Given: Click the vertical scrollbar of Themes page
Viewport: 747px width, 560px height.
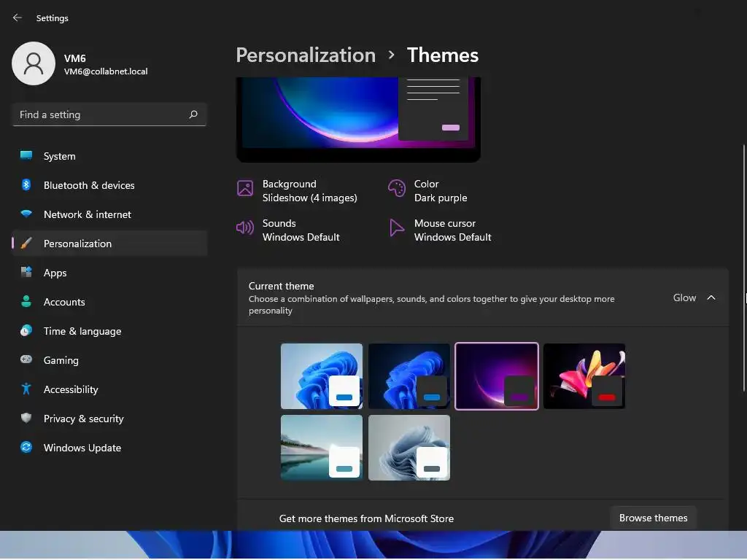Looking at the screenshot, I should 743,268.
